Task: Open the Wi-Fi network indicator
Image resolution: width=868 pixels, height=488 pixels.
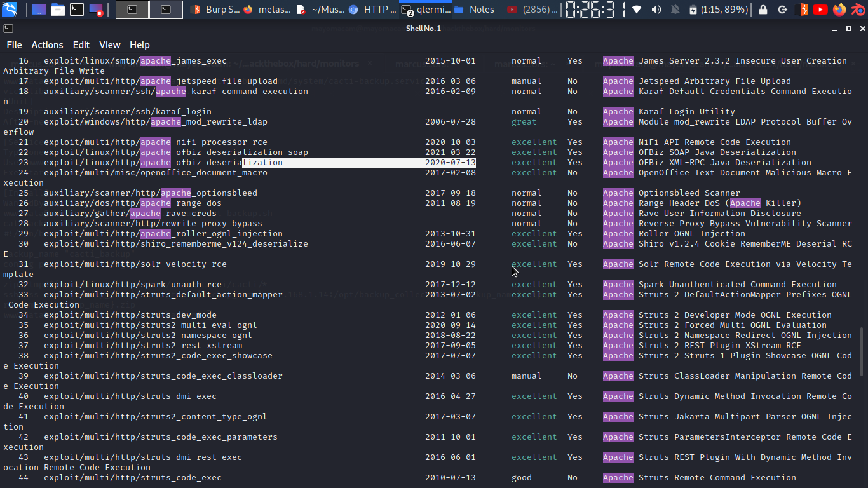Action: pyautogui.click(x=637, y=10)
